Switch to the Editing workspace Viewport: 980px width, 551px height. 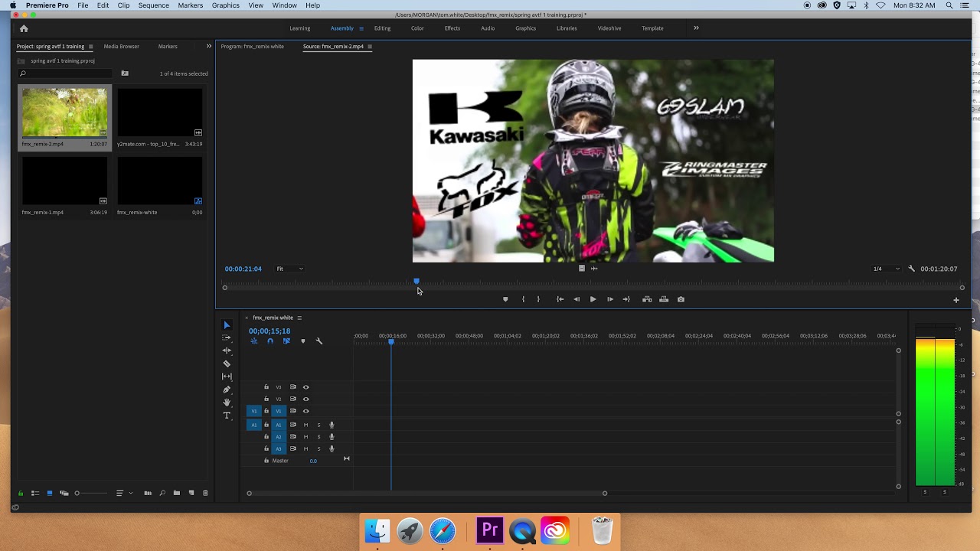point(382,28)
